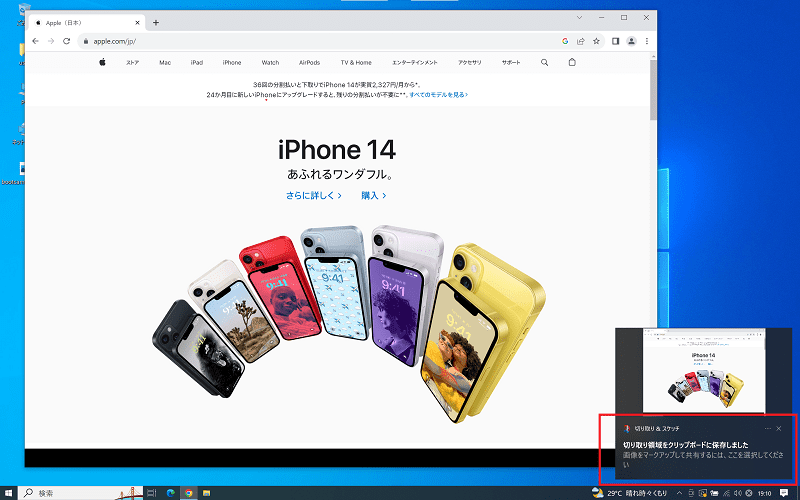Open the ストア menu item
800x500 pixels.
pyautogui.click(x=132, y=63)
